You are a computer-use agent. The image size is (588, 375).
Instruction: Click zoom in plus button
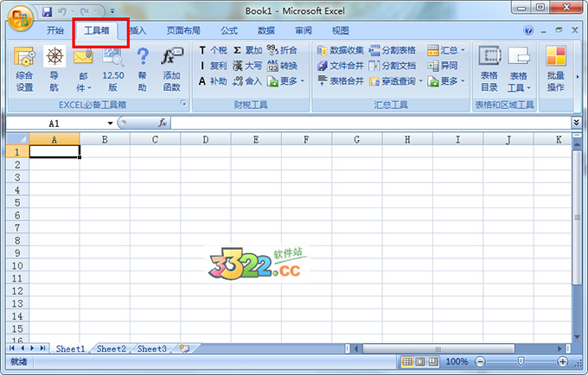(x=563, y=361)
